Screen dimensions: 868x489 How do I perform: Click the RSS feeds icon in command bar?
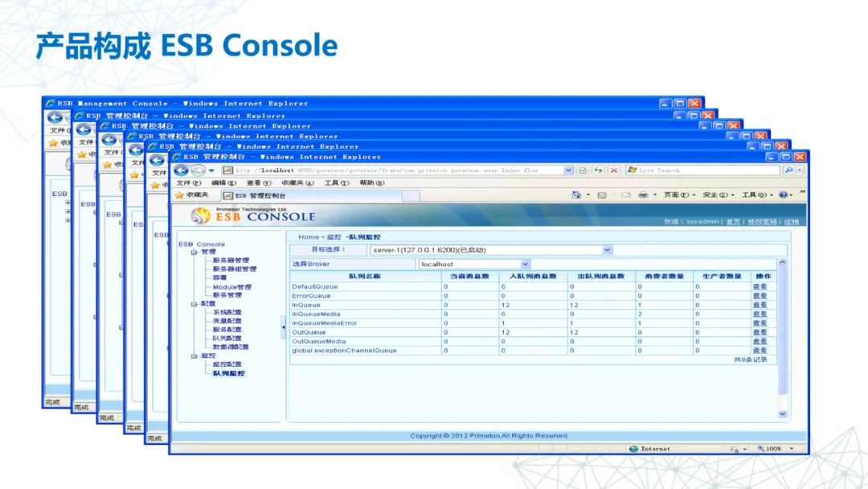pyautogui.click(x=602, y=195)
